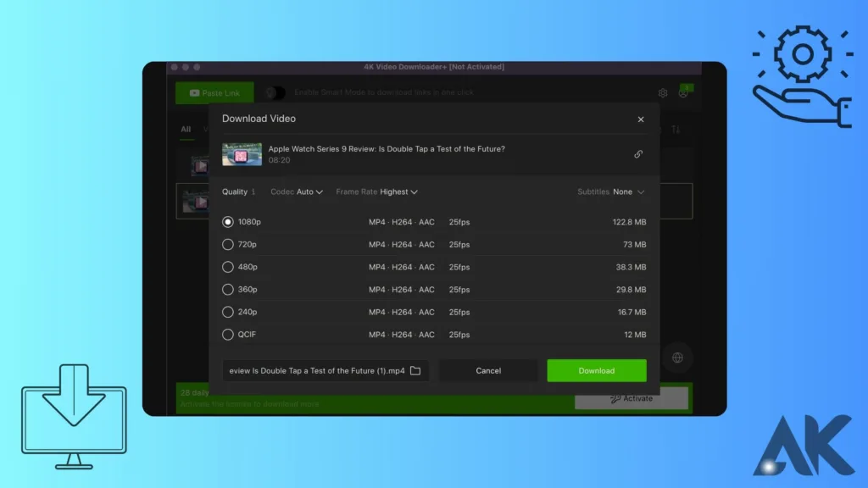The height and width of the screenshot is (488, 868).
Task: Choose the 240p quality radio button
Action: pyautogui.click(x=227, y=312)
